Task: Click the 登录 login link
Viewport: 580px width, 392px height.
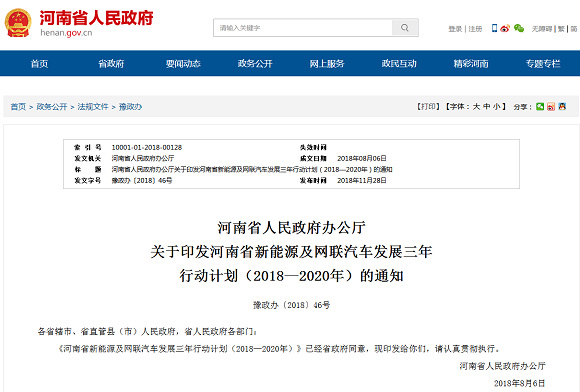Action: tap(455, 29)
